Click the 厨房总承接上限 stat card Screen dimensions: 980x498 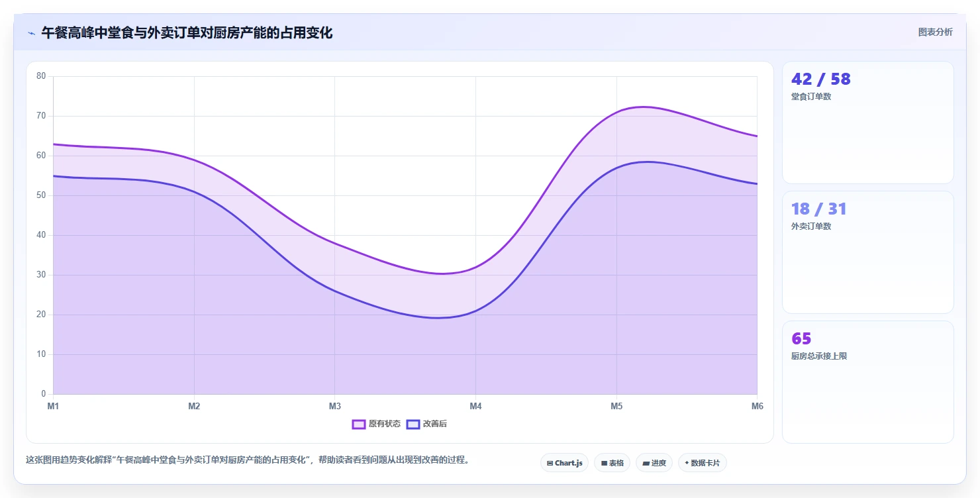(867, 382)
